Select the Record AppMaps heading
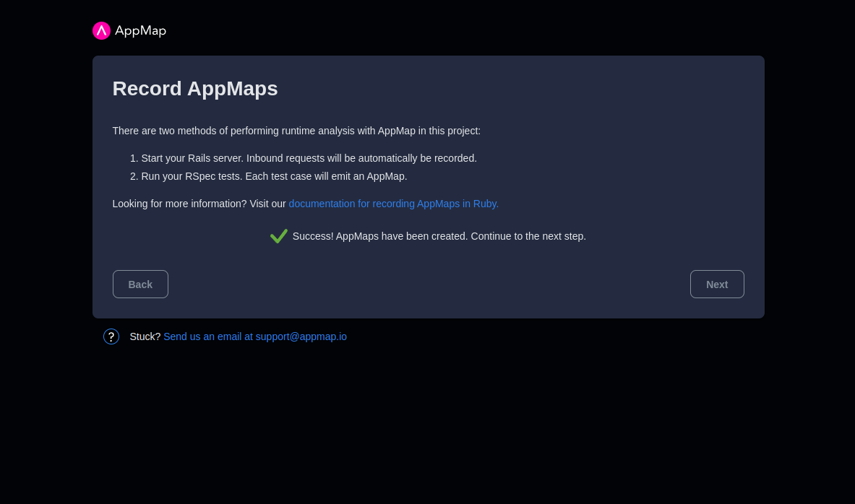This screenshot has height=504, width=855. click(x=195, y=88)
